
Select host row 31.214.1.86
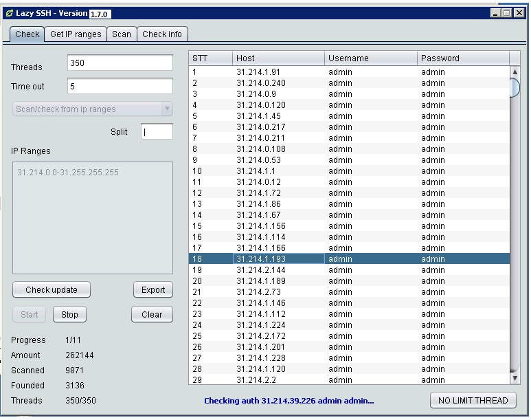[x=349, y=203]
